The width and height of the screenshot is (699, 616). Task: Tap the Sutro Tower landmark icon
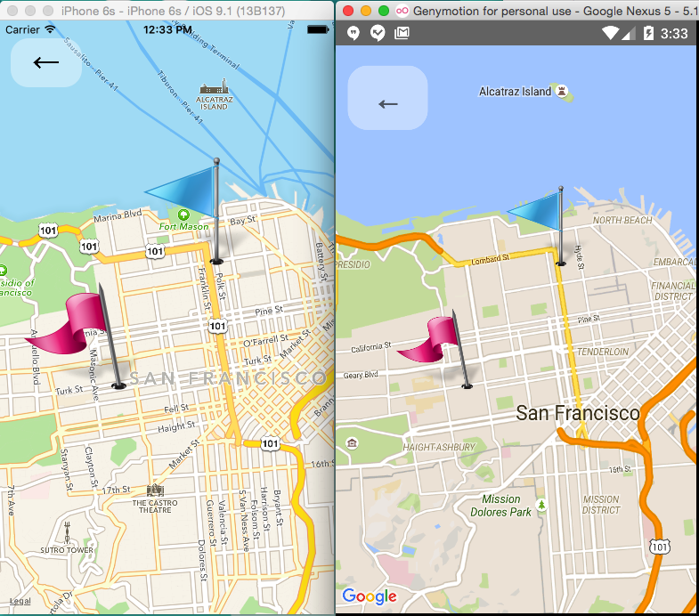click(67, 532)
